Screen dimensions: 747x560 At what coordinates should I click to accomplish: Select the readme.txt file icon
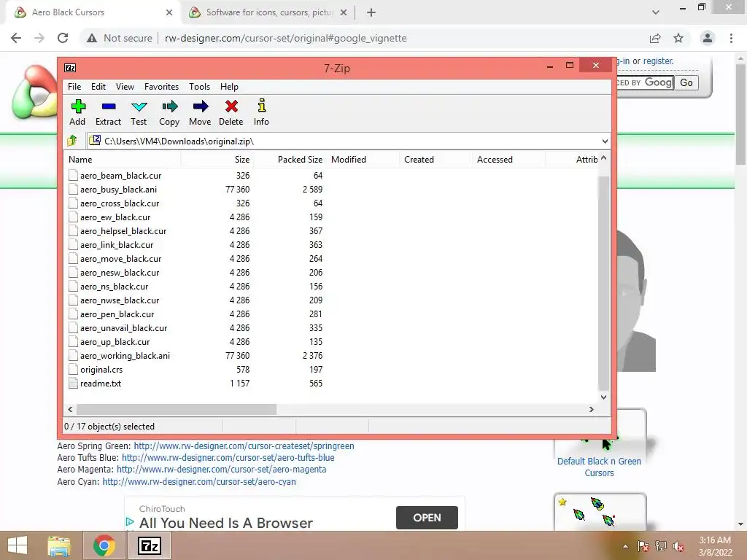[73, 383]
